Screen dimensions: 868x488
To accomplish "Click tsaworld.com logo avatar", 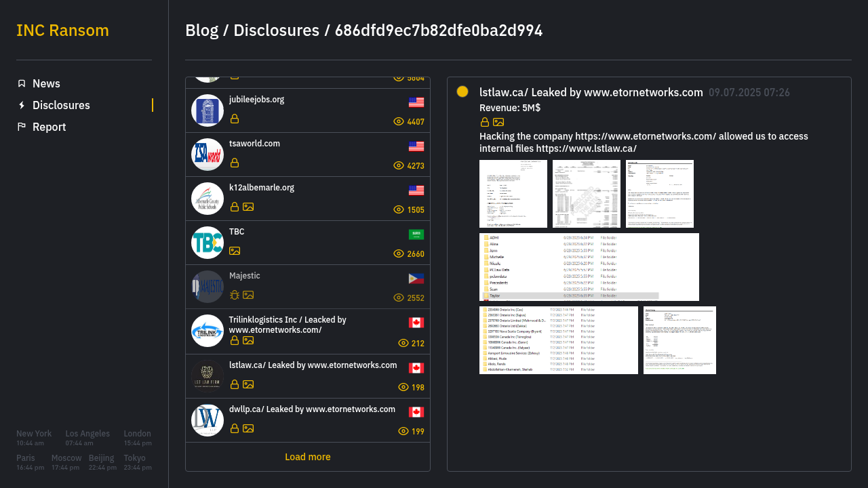I will tap(208, 155).
